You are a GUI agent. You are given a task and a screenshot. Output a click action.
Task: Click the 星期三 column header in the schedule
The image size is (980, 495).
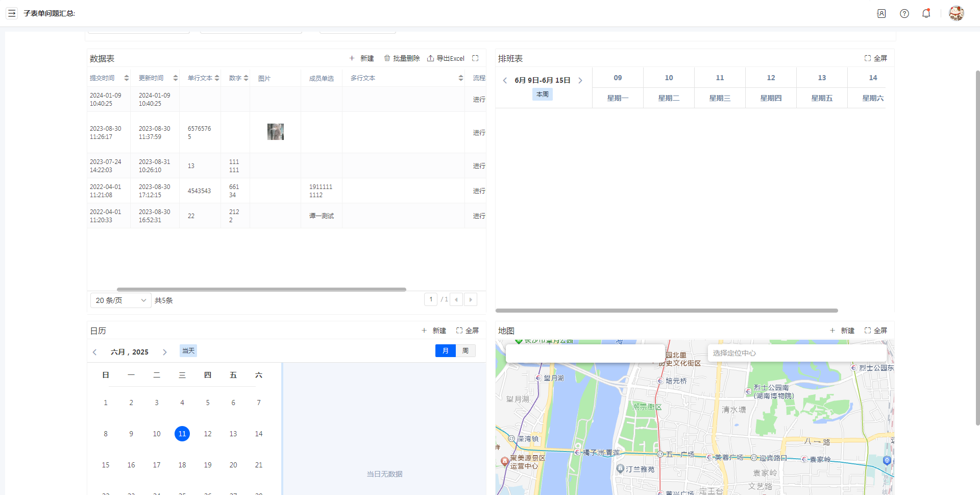tap(719, 98)
